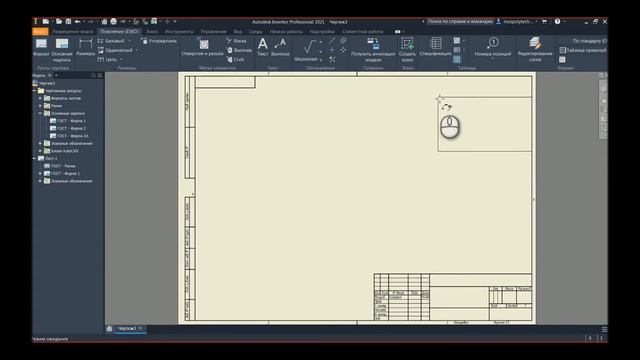The image size is (640, 360).
Task: Choose the Базовый dimension tool
Action: [x=111, y=41]
